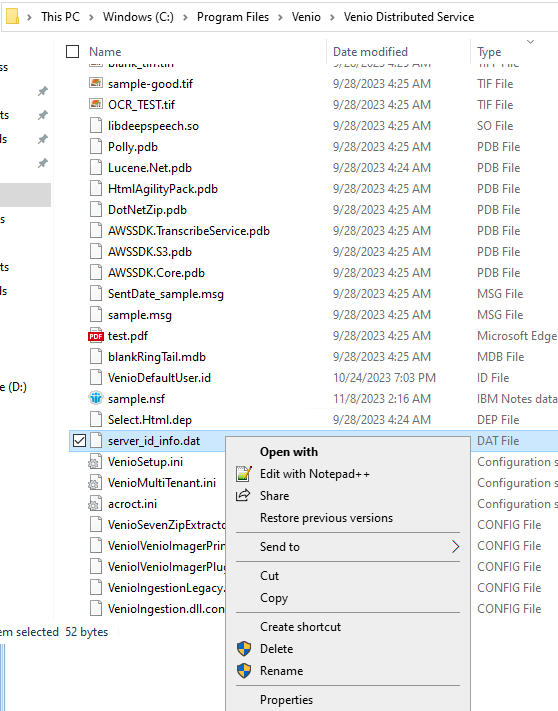Open the chevron after Program Files in breadcrumb
This screenshot has height=711, width=558.
coord(280,17)
